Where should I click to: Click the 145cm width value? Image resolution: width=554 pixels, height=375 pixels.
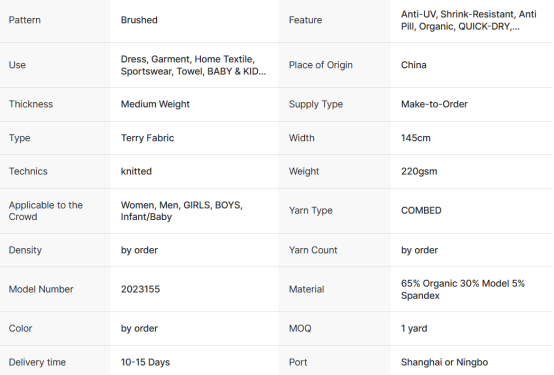coord(416,138)
